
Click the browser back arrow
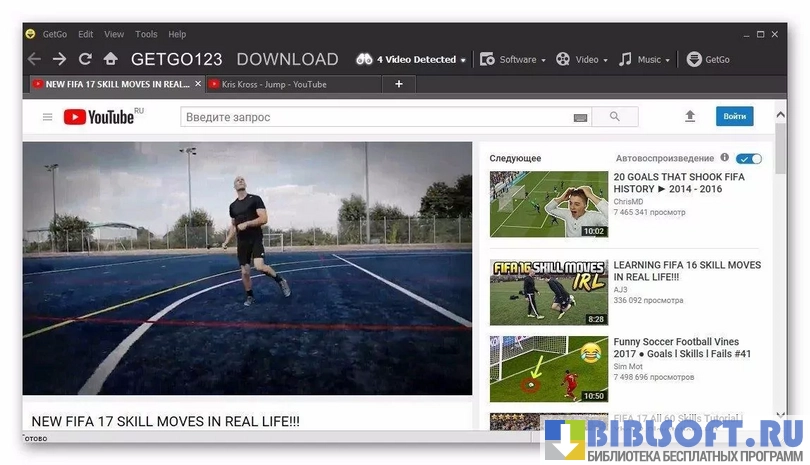35,60
